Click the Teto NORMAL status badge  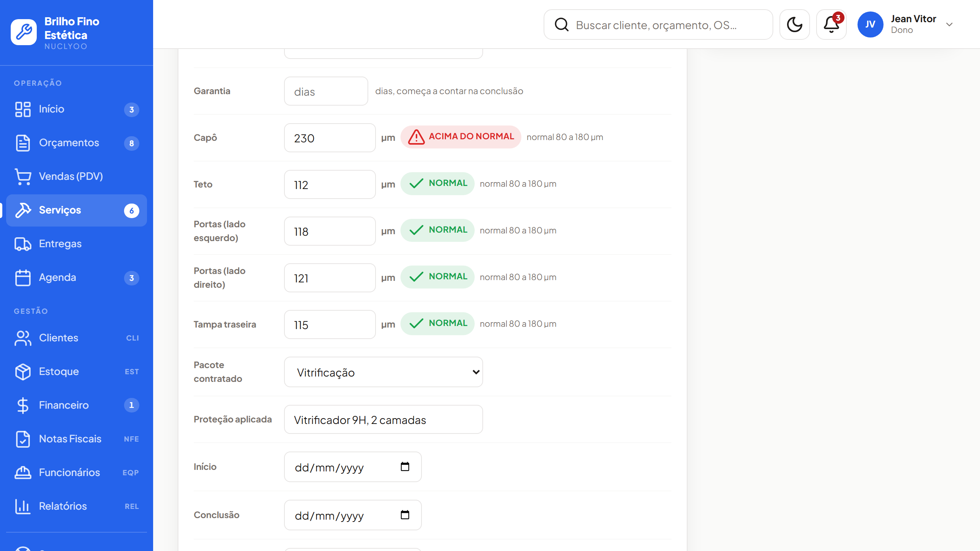(438, 184)
